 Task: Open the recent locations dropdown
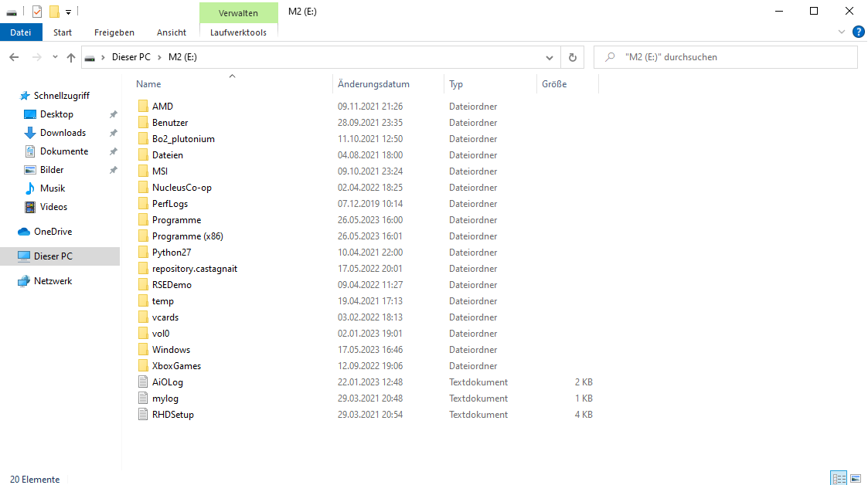tap(55, 57)
